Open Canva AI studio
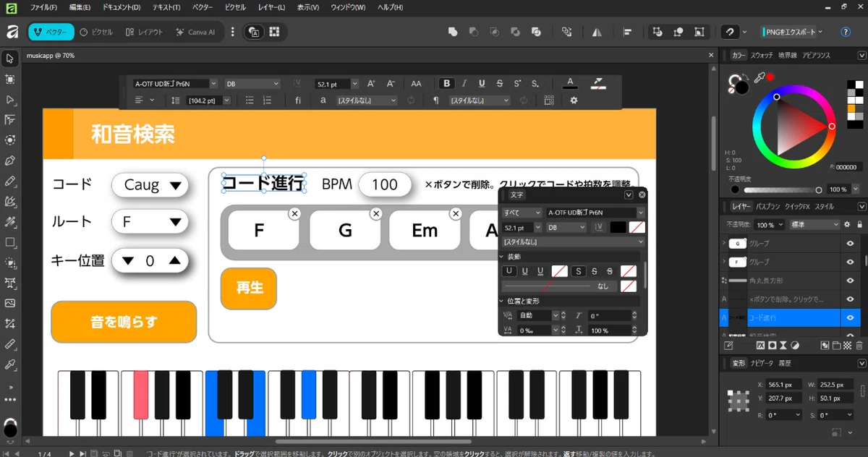This screenshot has width=868, height=457. 195,32
